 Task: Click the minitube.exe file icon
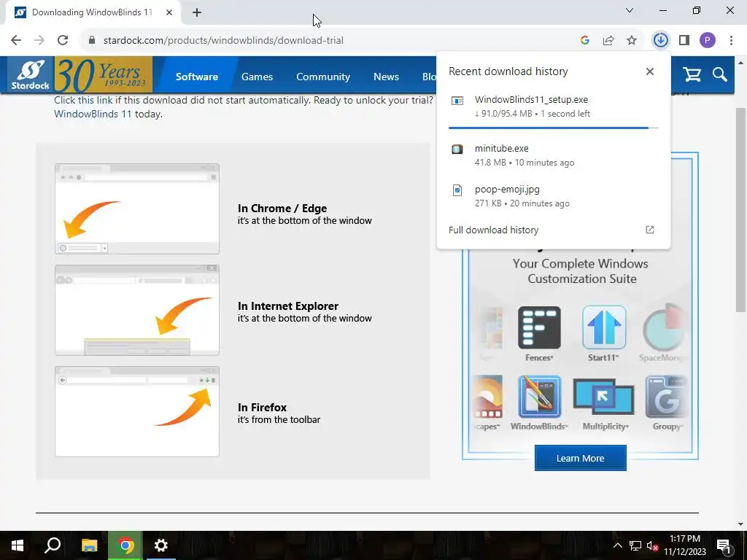(x=457, y=149)
